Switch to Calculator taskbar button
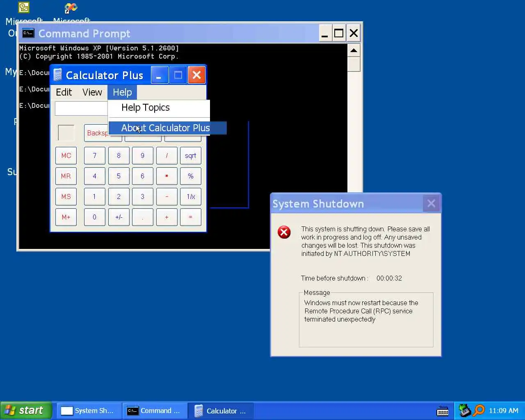The image size is (525, 420). [220, 411]
